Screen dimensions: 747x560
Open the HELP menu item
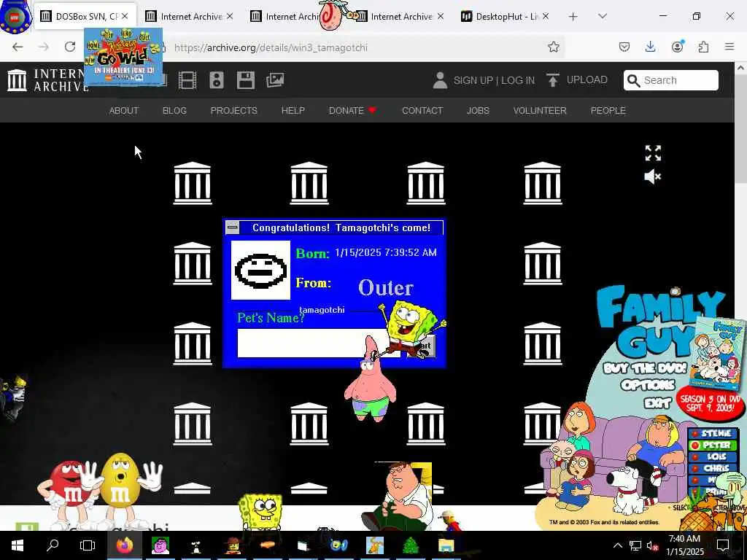(x=293, y=111)
